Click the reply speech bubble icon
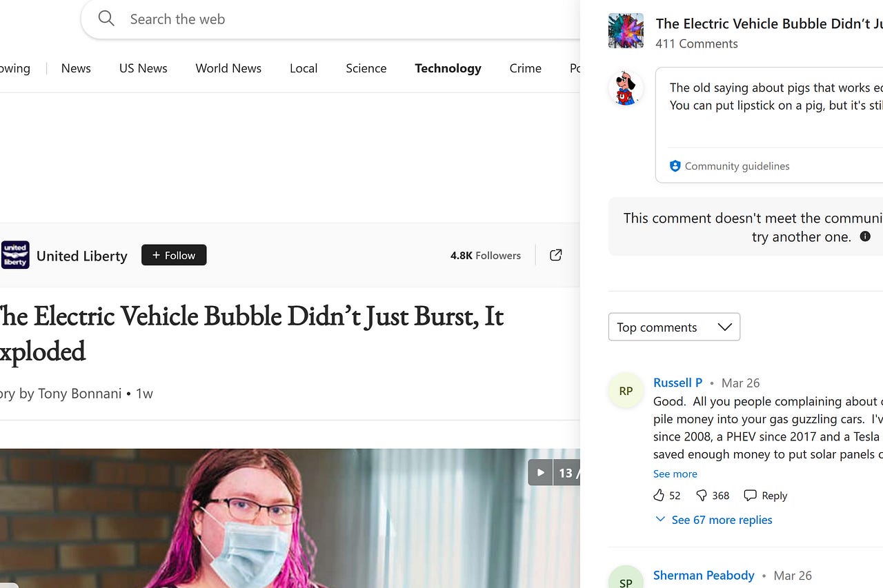 (x=750, y=496)
